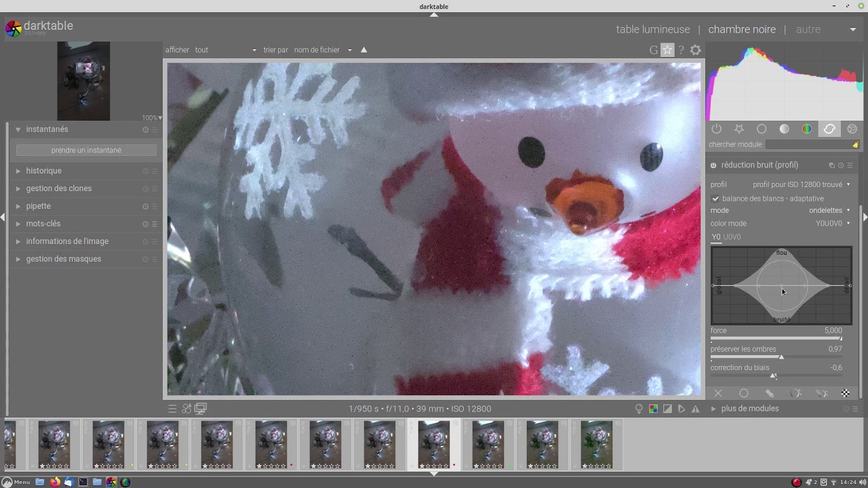The width and height of the screenshot is (868, 488).
Task: Open help question mark icon
Action: [681, 50]
